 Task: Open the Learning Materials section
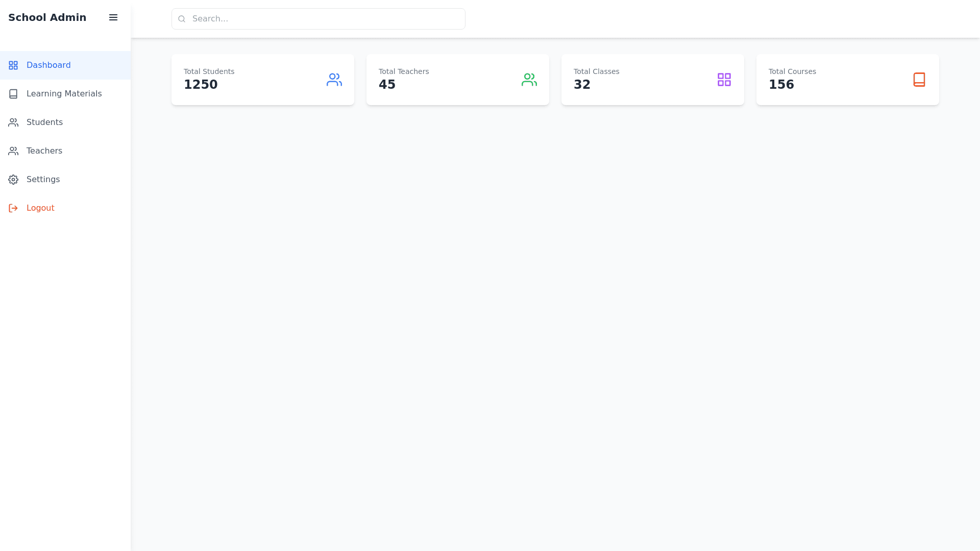click(64, 93)
